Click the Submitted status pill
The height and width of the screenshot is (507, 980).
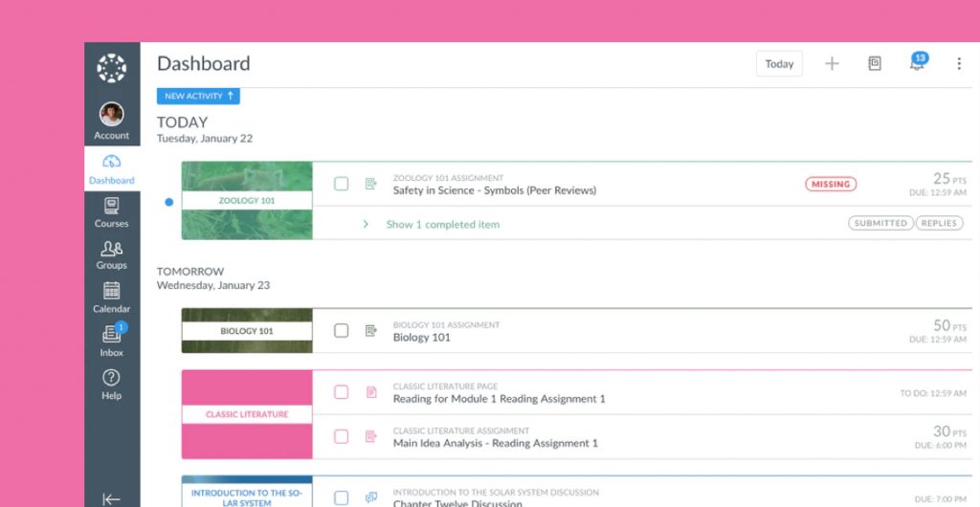pyautogui.click(x=880, y=223)
